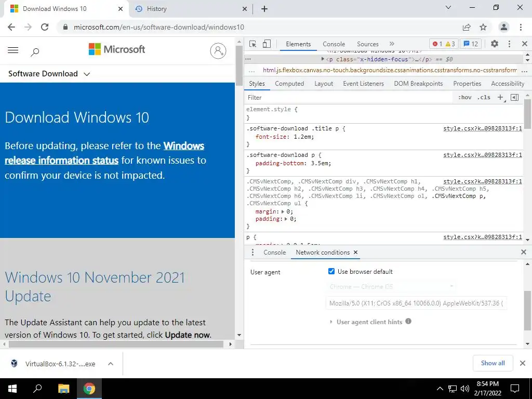
Task: Uncheck Use browser default checkbox
Action: click(x=331, y=271)
